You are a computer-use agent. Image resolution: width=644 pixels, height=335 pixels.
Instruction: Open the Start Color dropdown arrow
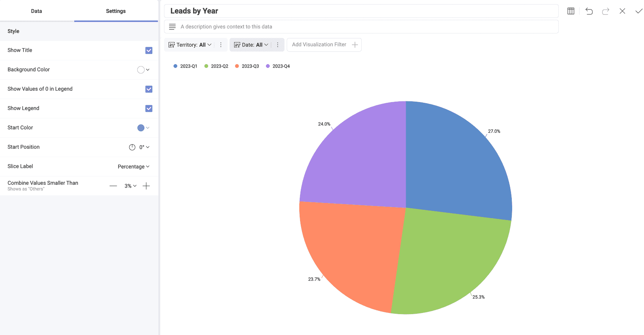pyautogui.click(x=148, y=128)
